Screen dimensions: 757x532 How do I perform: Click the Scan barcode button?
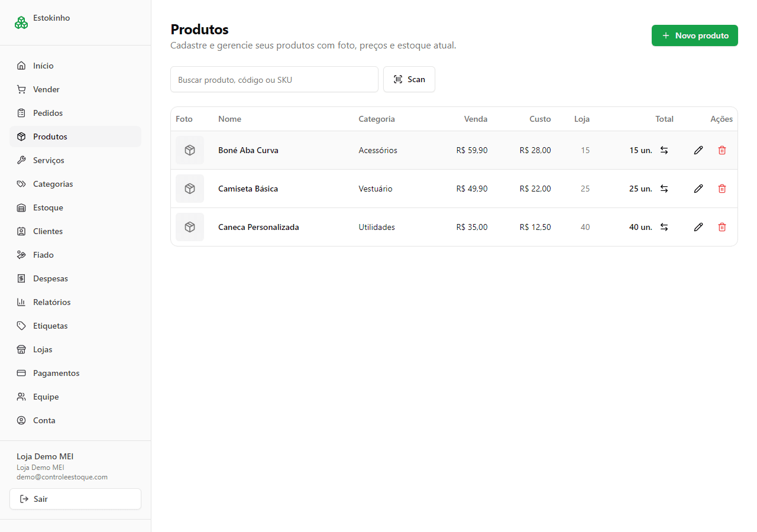409,79
